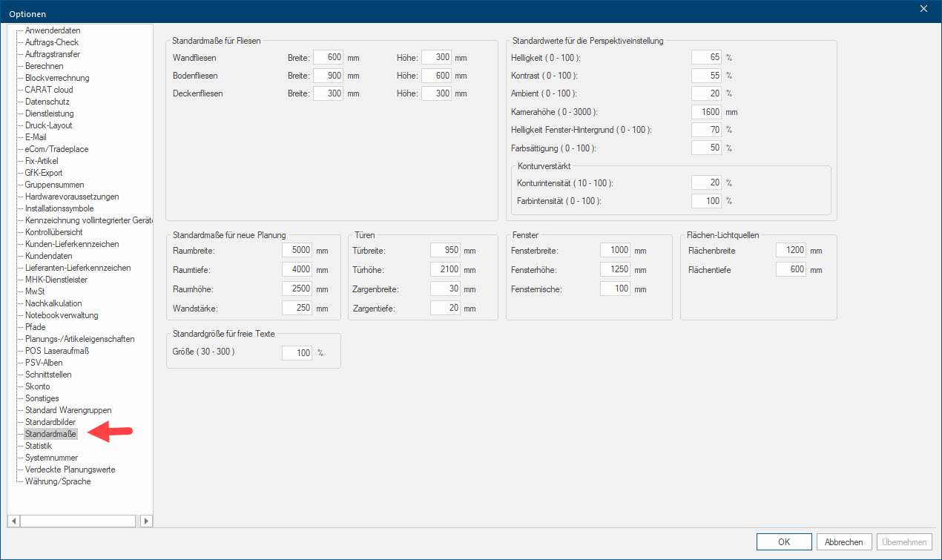Focus the Kamerahöhe input field
Screen dimensions: 942x560
click(706, 112)
